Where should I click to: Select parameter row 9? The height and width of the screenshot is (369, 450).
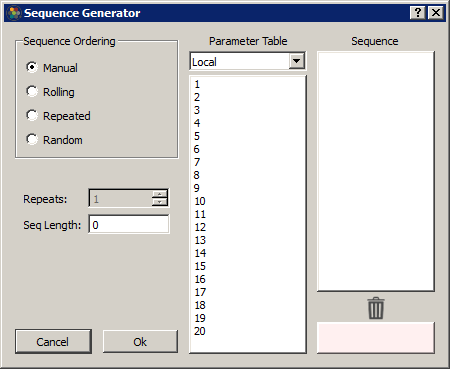click(247, 188)
